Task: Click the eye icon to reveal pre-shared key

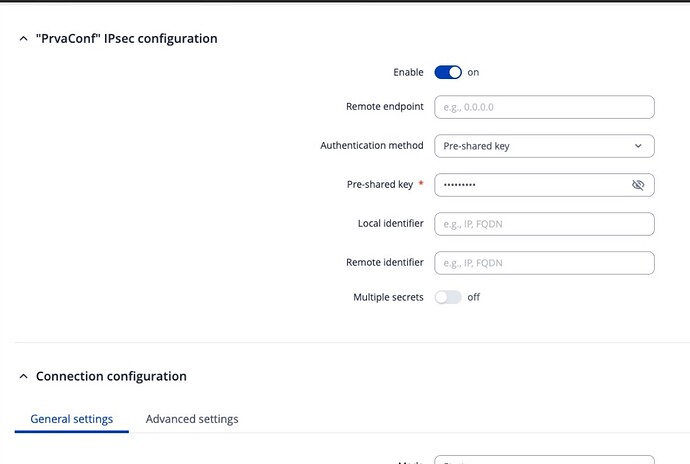Action: (638, 185)
